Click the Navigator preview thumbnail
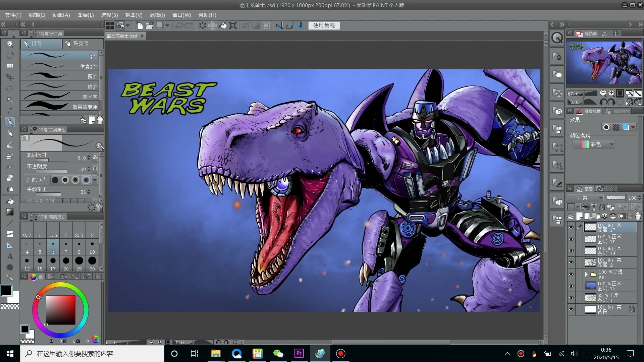The image size is (644, 362). pos(604,63)
